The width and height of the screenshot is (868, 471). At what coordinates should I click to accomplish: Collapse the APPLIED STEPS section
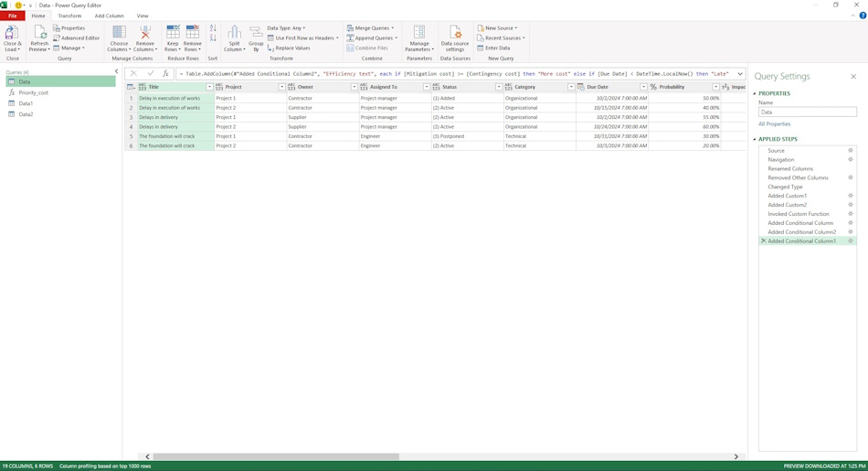(755, 139)
